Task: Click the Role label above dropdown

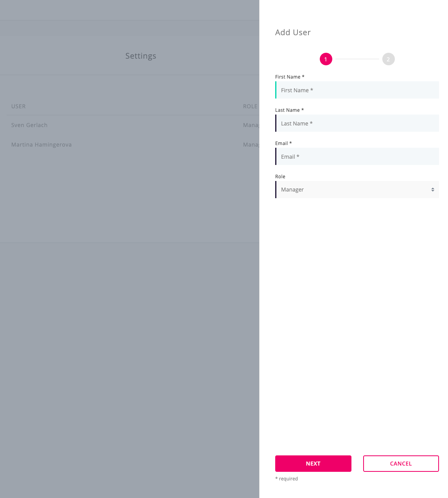Action: [x=280, y=177]
